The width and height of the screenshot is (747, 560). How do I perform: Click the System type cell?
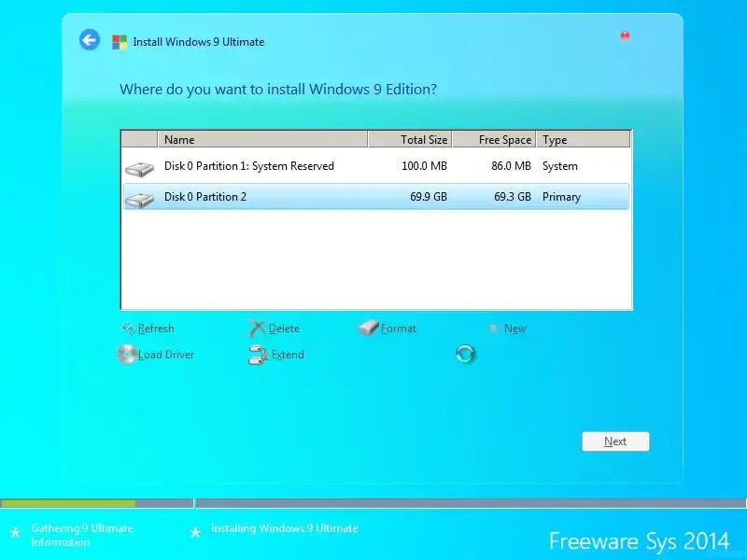click(x=559, y=166)
